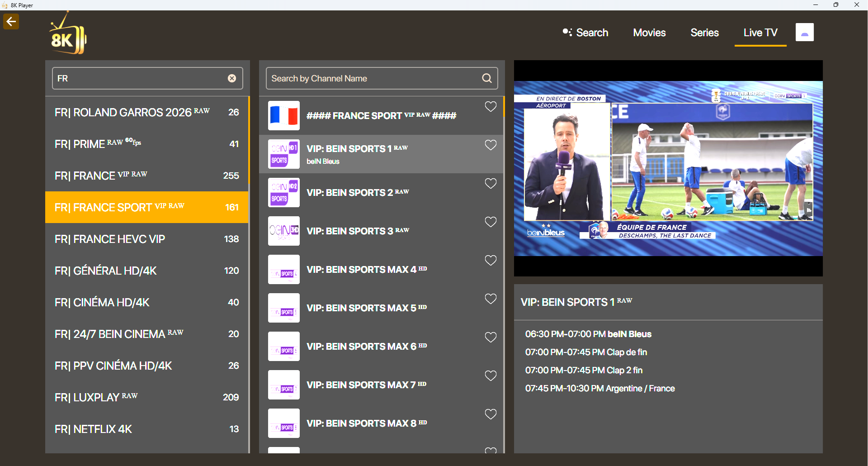The width and height of the screenshot is (868, 466).
Task: Select FR| GÉNÉRAL HD/4K category
Action: 147,271
